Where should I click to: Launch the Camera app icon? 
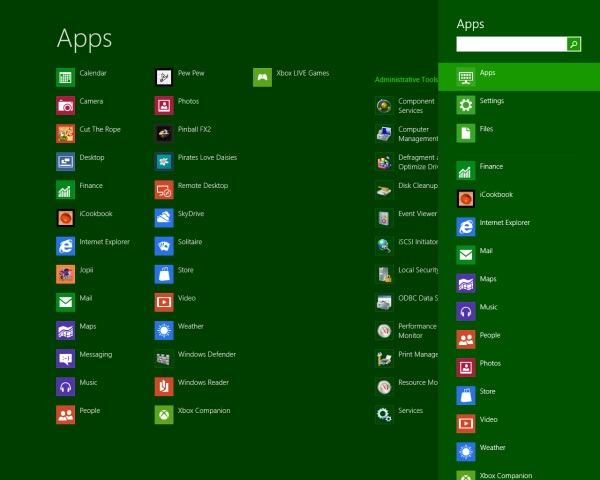65,105
